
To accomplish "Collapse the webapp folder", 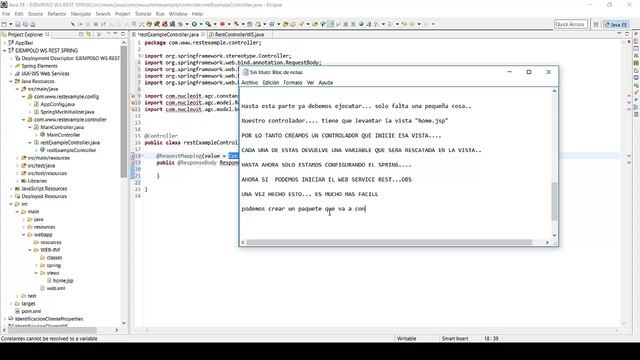I will click(24, 235).
